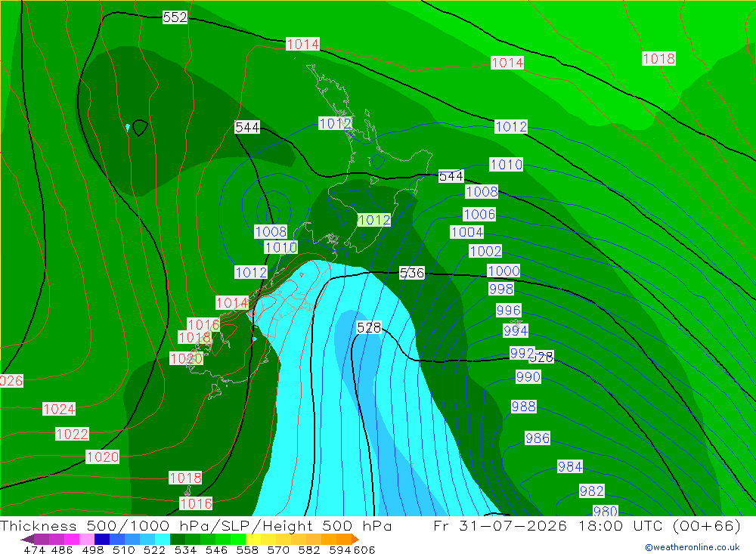Select the bright yellow legend swatch

(253, 539)
